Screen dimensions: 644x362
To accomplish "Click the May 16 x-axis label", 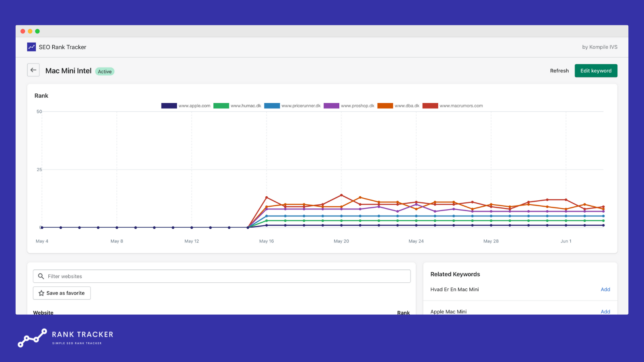I will (266, 241).
